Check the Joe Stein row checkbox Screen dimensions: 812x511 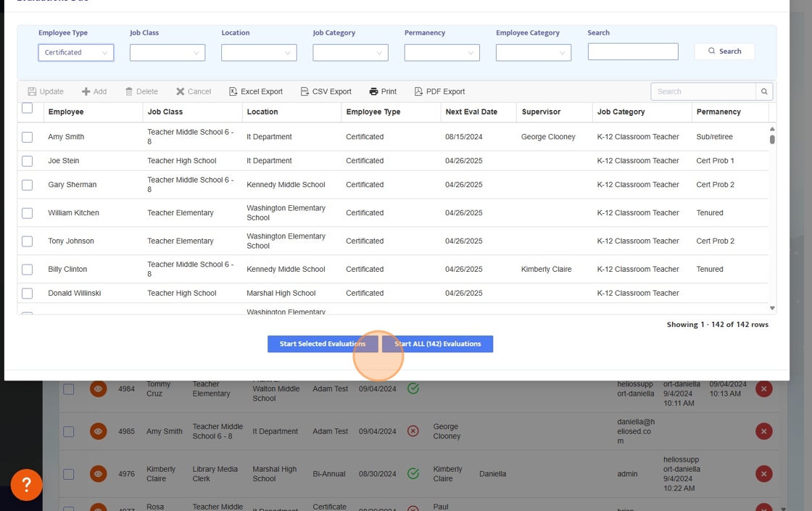click(28, 161)
